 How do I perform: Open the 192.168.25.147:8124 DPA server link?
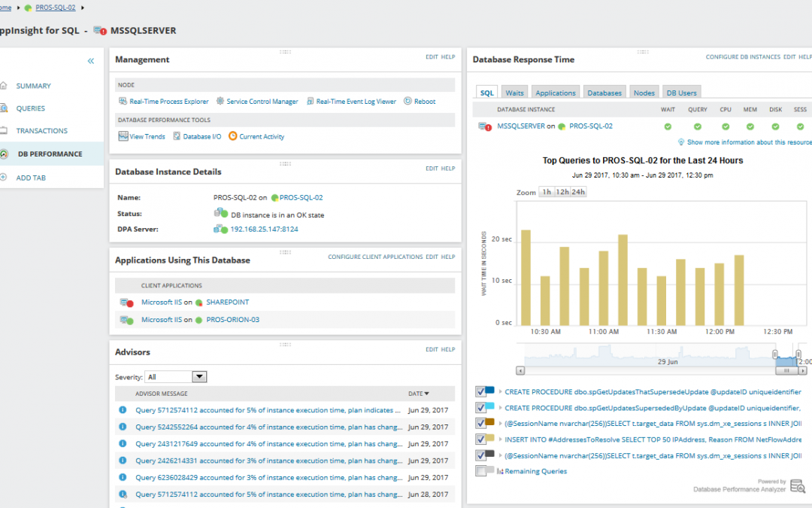(x=264, y=229)
